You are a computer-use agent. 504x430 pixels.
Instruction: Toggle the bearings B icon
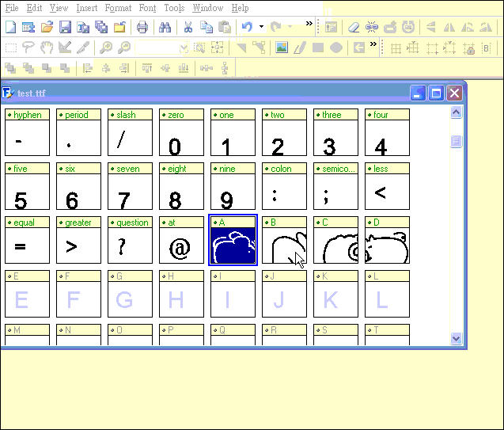487,48
